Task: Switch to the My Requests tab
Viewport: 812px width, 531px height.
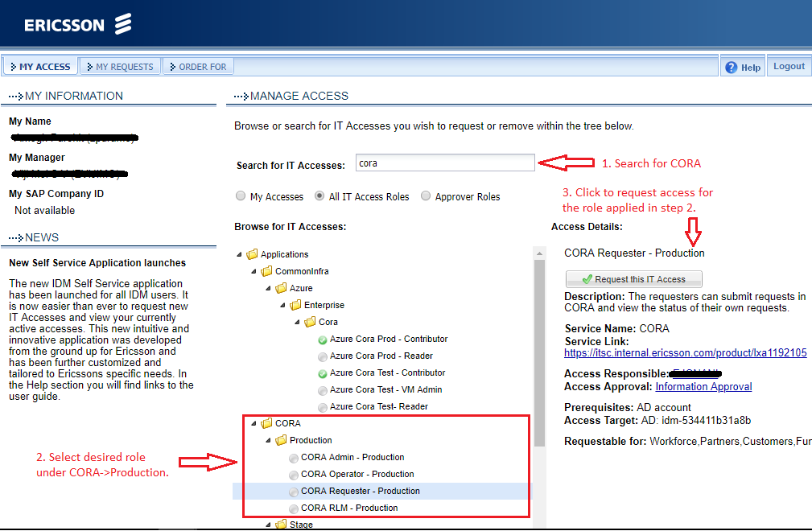Action: coord(119,67)
